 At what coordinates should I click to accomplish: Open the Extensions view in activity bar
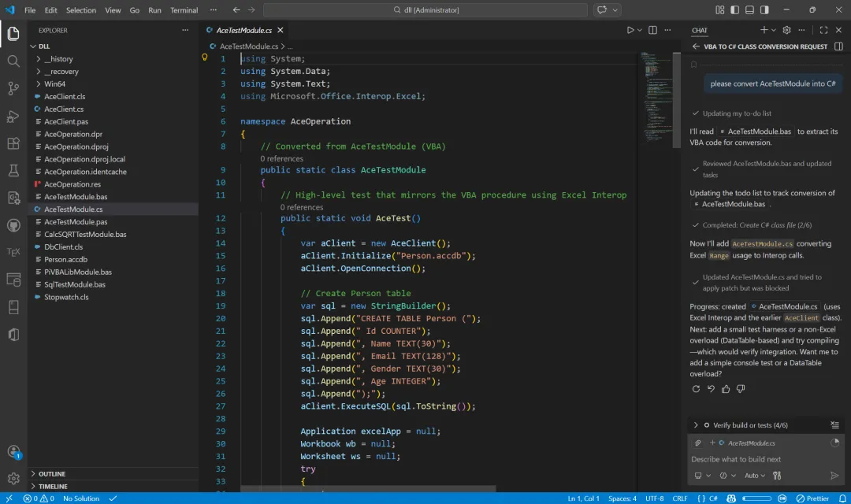[13, 143]
